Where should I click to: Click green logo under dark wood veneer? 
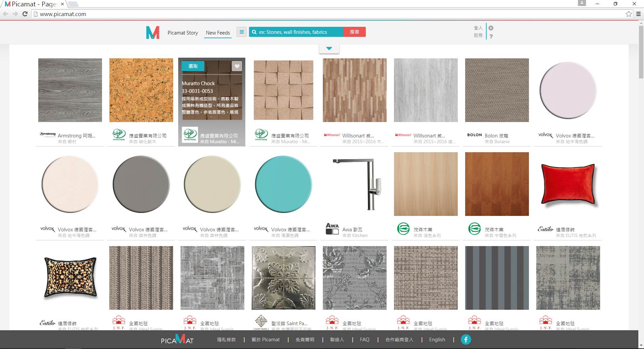pos(475,229)
